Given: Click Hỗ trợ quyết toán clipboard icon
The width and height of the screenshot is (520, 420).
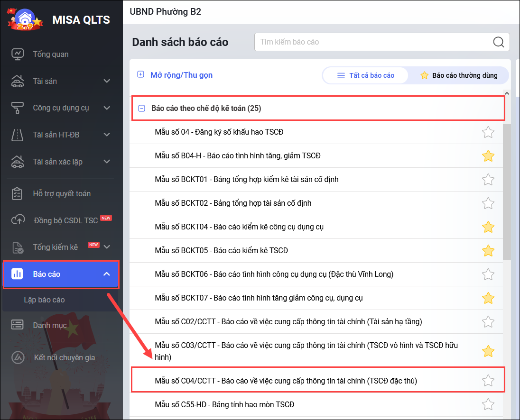Looking at the screenshot, I should (x=17, y=194).
